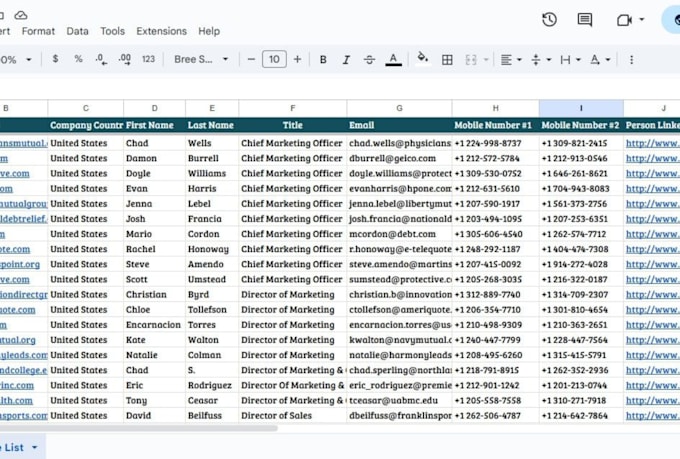Open LinkedIn link in Kate Walton row
Viewport: 680px width, 459px height.
click(x=652, y=340)
